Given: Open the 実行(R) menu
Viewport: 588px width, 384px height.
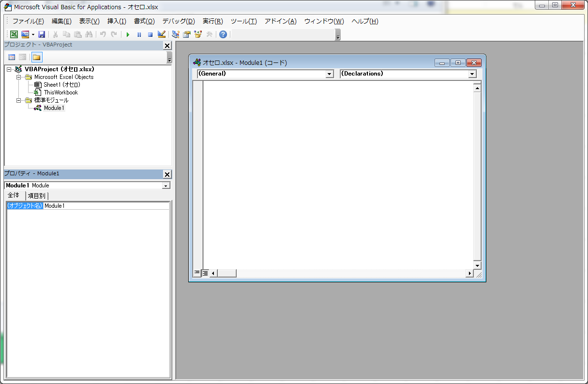Looking at the screenshot, I should [x=213, y=21].
